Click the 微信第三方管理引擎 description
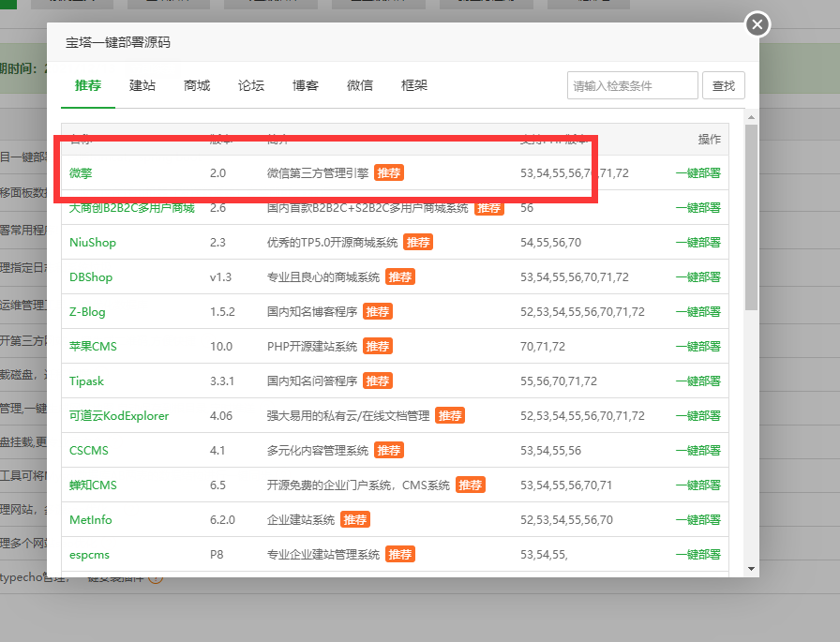 [318, 173]
